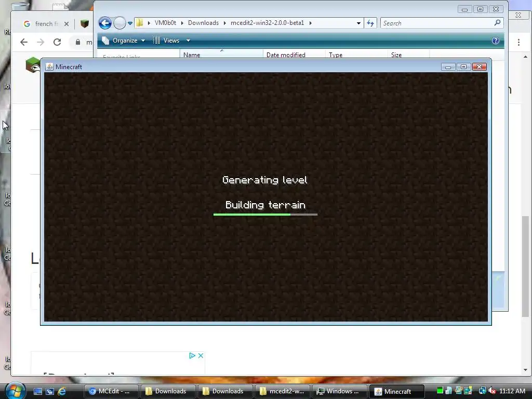
Task: Close the french Chrome tab
Action: coord(66,24)
